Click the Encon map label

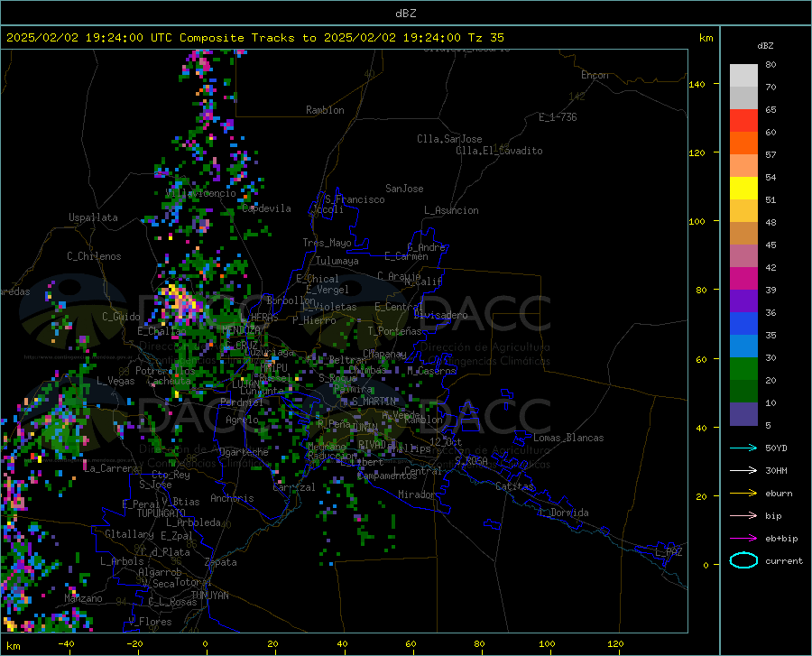pos(595,75)
